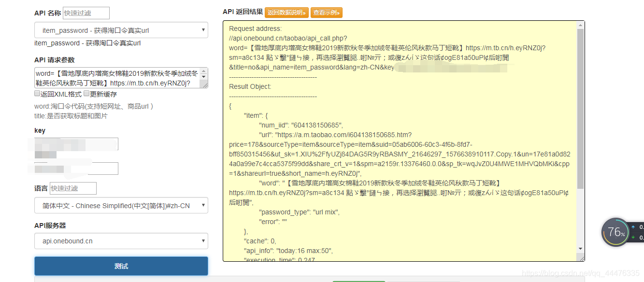Click the download speed arrow indicator
This screenshot has height=282, width=644.
[634, 237]
